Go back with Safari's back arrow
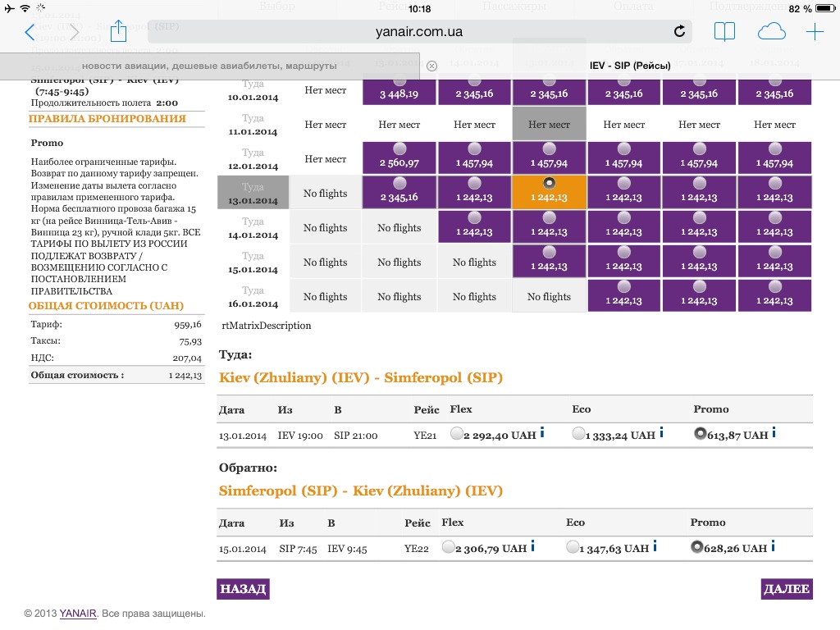The height and width of the screenshot is (630, 840). click(x=30, y=32)
